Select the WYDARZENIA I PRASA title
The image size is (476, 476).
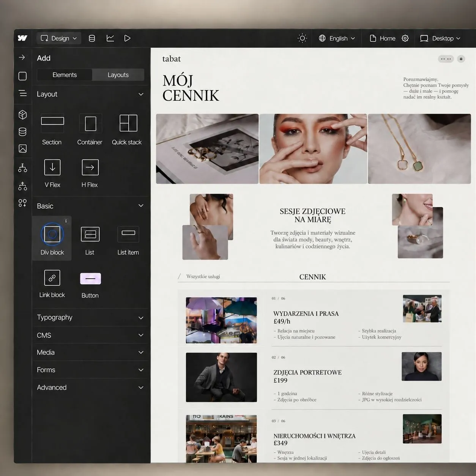point(306,314)
